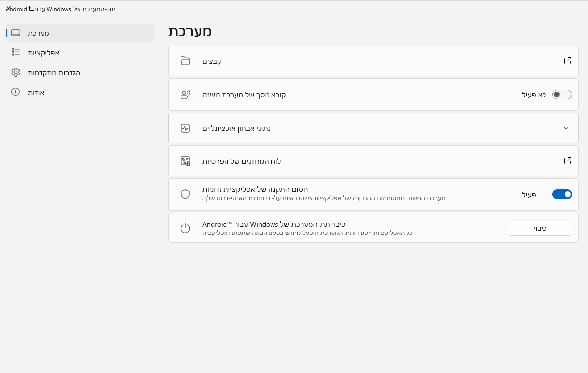
Task: Click the description under כיבוי תת-המערכת
Action: coord(308,233)
